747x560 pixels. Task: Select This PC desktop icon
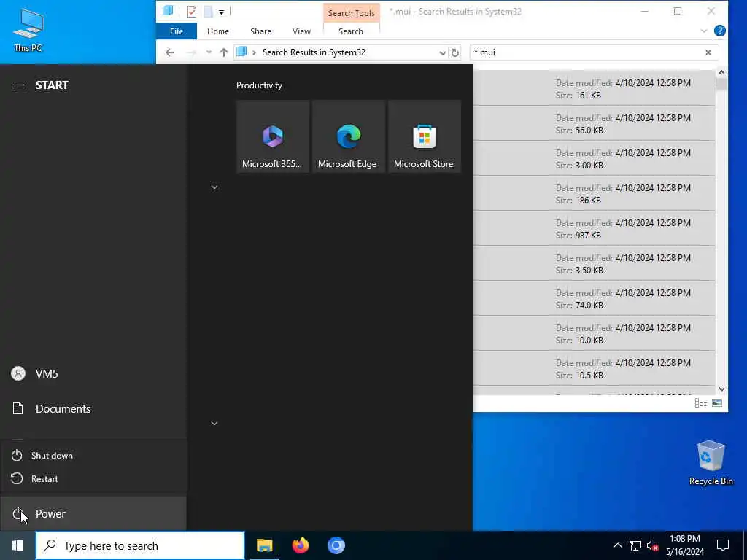tap(28, 31)
